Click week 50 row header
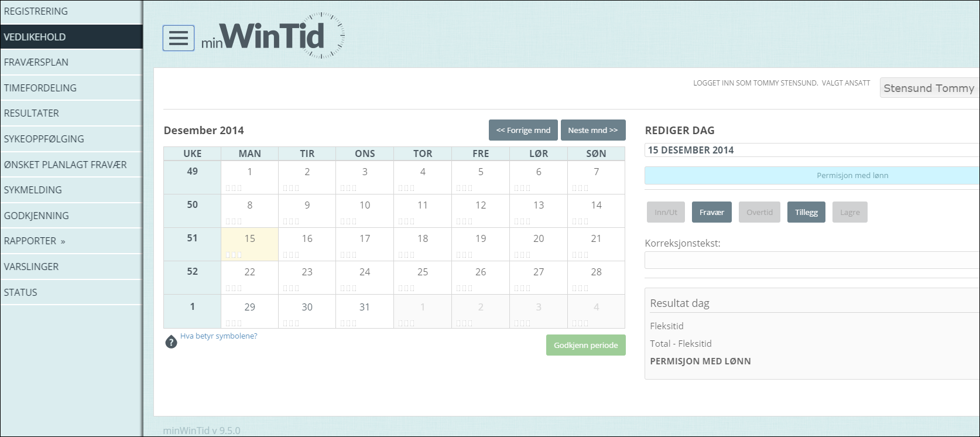Image resolution: width=980 pixels, height=437 pixels. (x=193, y=211)
